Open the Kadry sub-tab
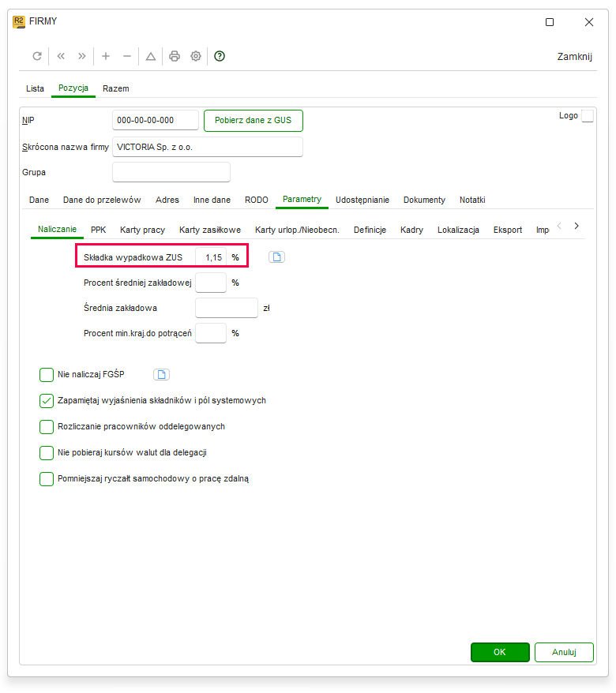Viewport: 616px width, 693px height. 411,230
